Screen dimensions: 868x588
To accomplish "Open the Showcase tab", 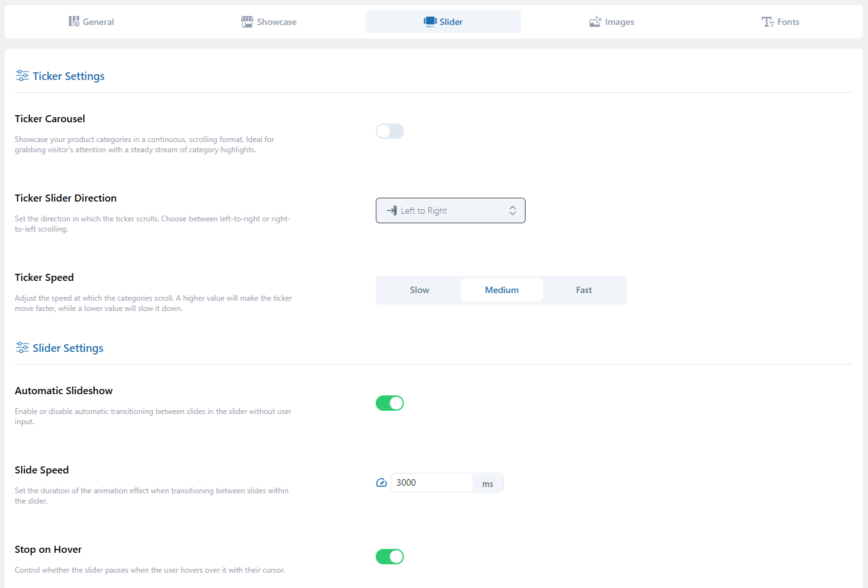I will click(269, 22).
